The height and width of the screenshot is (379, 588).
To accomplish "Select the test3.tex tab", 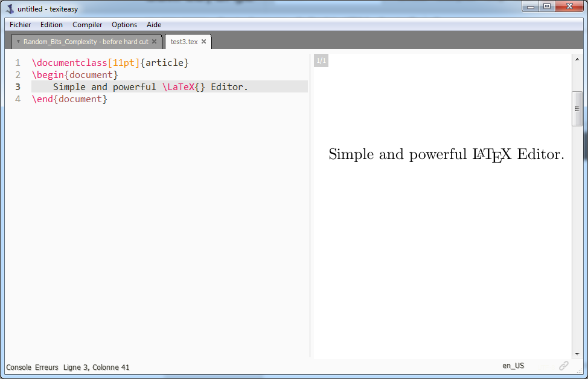I will pos(184,42).
